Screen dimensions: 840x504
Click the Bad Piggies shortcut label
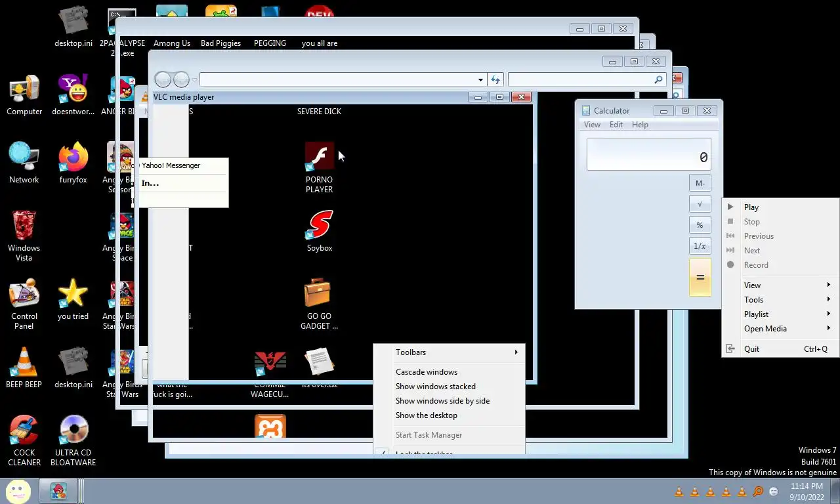[x=220, y=43]
